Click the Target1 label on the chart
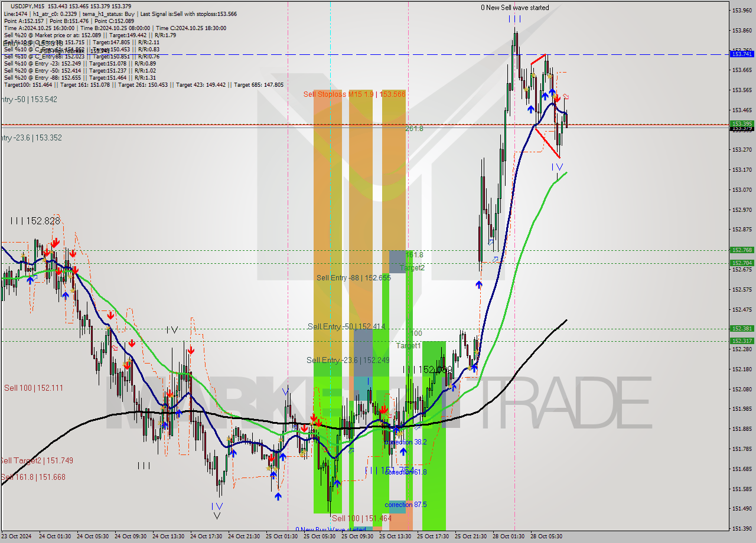 (x=408, y=345)
